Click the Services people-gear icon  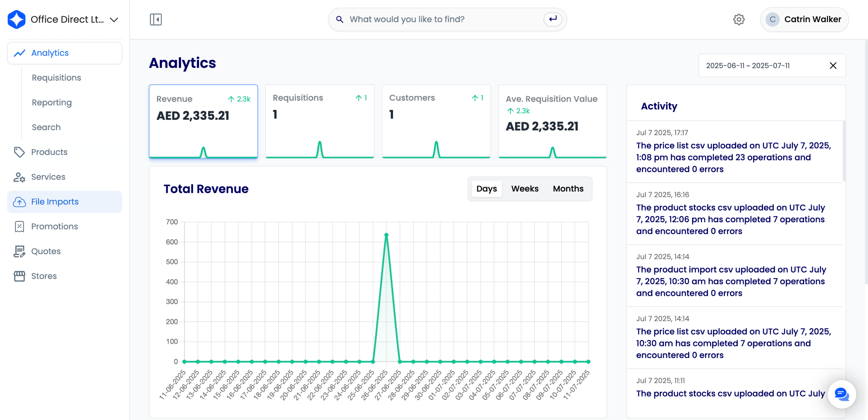[19, 177]
